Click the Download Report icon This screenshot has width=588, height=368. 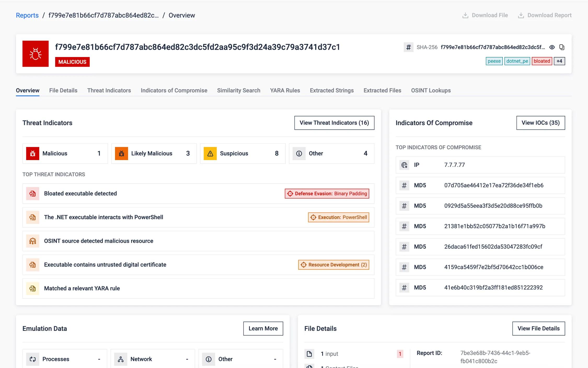click(x=521, y=15)
